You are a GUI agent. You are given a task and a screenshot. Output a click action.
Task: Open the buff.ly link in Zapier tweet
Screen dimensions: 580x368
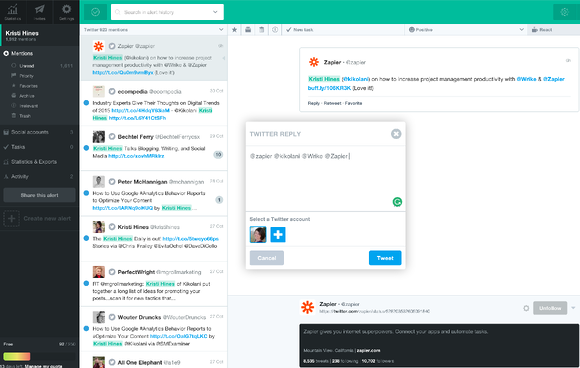click(x=329, y=88)
